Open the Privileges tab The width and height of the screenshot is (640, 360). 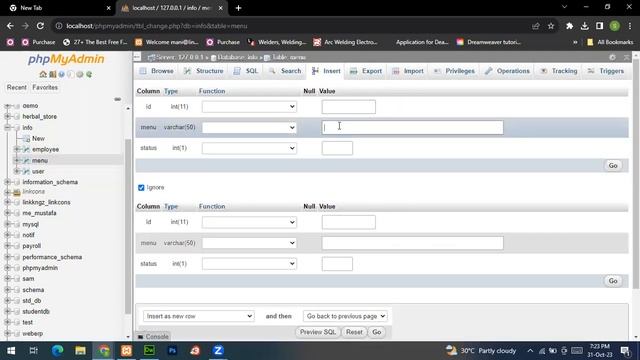(x=454, y=71)
